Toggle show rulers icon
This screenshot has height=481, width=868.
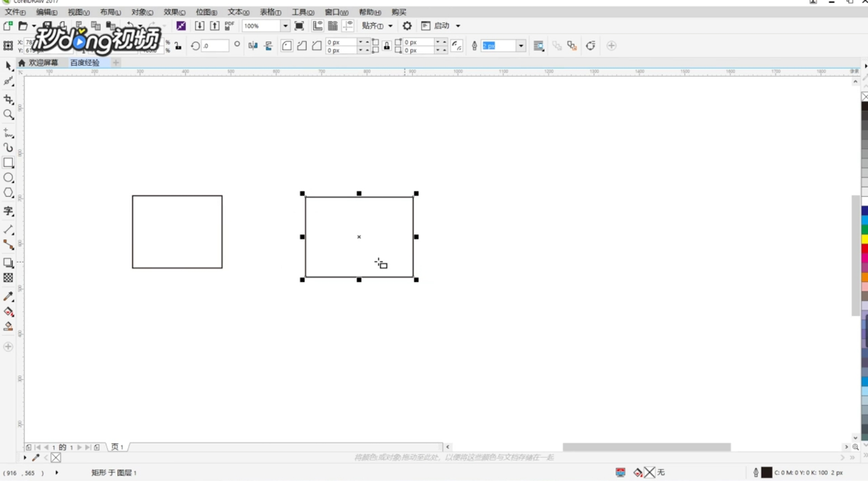click(318, 25)
